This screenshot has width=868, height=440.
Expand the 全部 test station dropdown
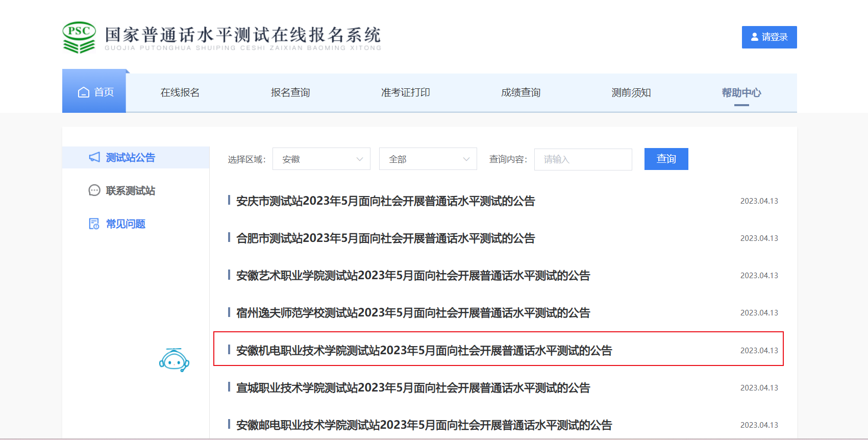point(428,159)
